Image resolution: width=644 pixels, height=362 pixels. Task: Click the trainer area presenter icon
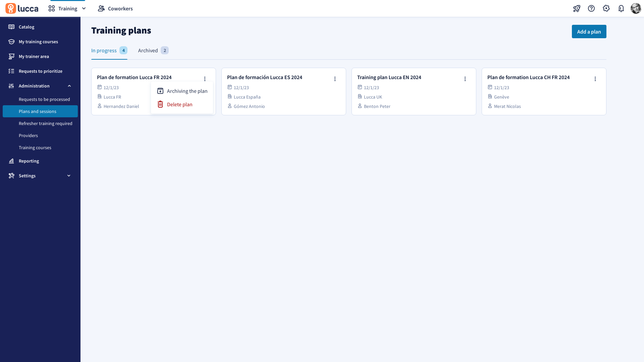click(11, 56)
